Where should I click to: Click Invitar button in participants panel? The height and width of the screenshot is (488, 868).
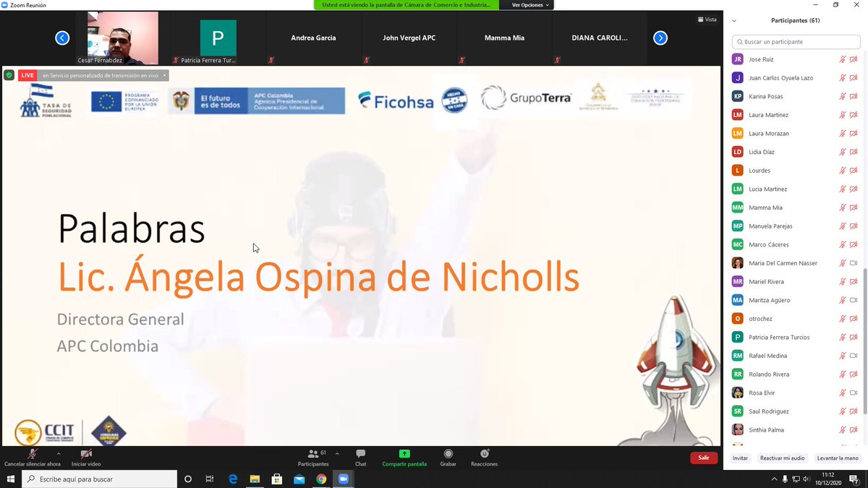(x=740, y=458)
